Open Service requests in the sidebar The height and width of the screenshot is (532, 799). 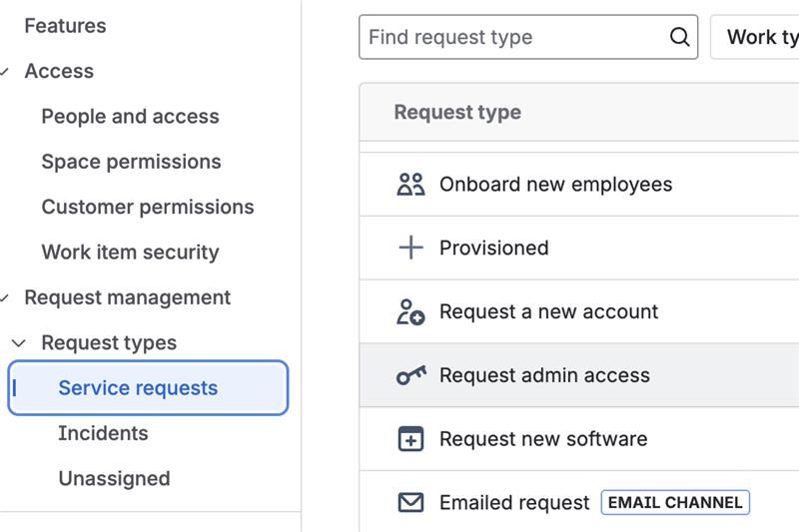(x=138, y=388)
